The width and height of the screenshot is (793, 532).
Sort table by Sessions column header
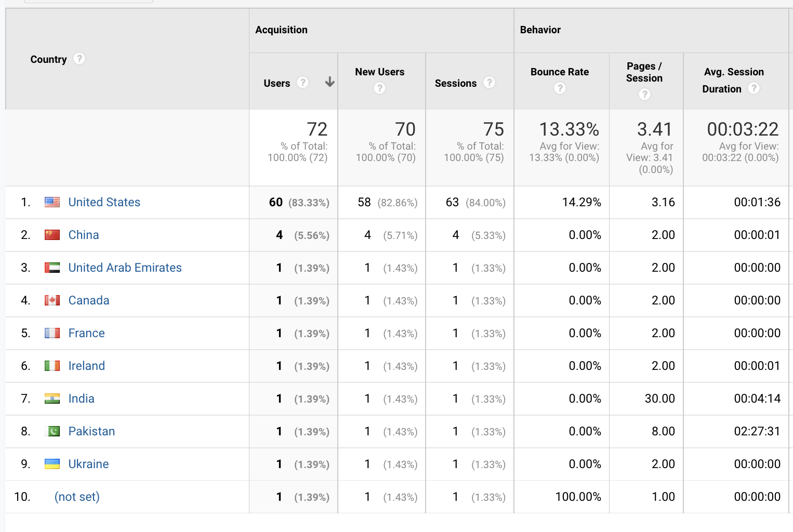click(x=455, y=83)
